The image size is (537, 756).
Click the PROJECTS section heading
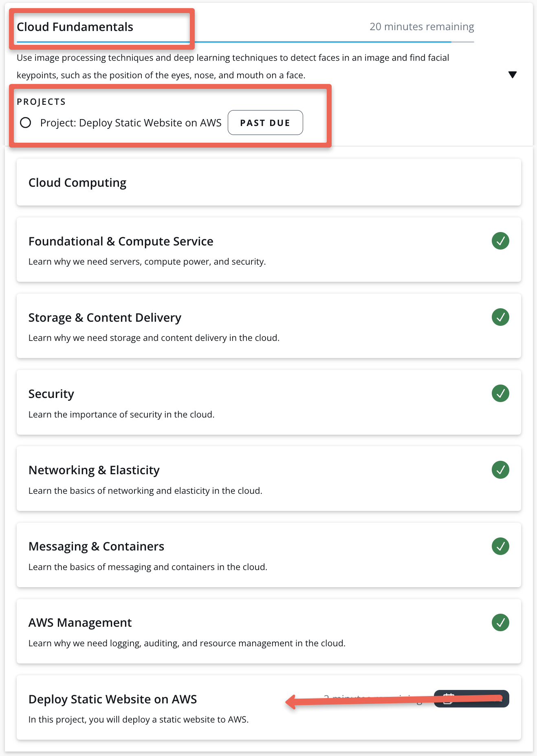click(x=41, y=102)
